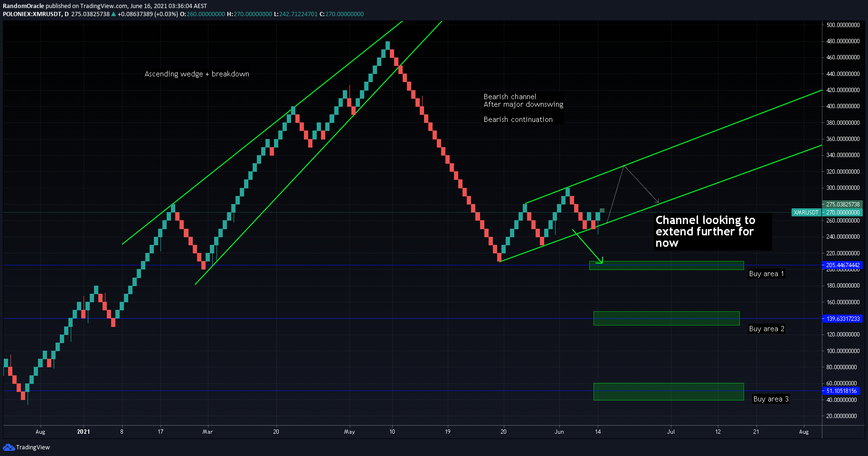Click the +0.08637389 (+0.03%) change value
This screenshot has width=868, height=456.
point(148,14)
